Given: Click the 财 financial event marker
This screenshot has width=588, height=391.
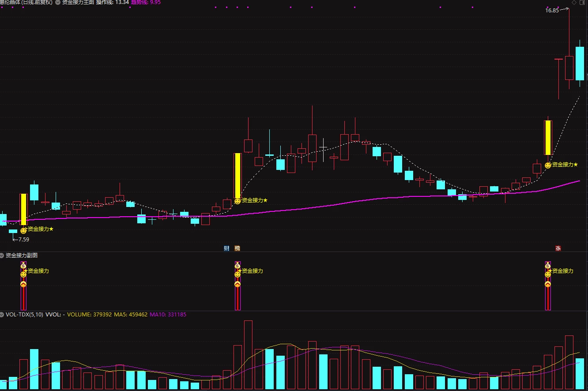Looking at the screenshot, I should tap(226, 248).
